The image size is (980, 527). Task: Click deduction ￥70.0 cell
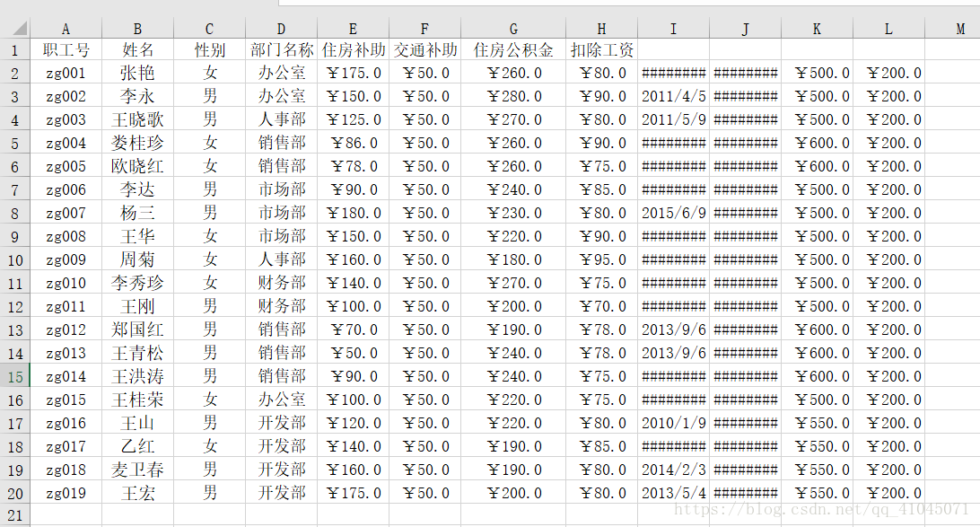coord(601,306)
